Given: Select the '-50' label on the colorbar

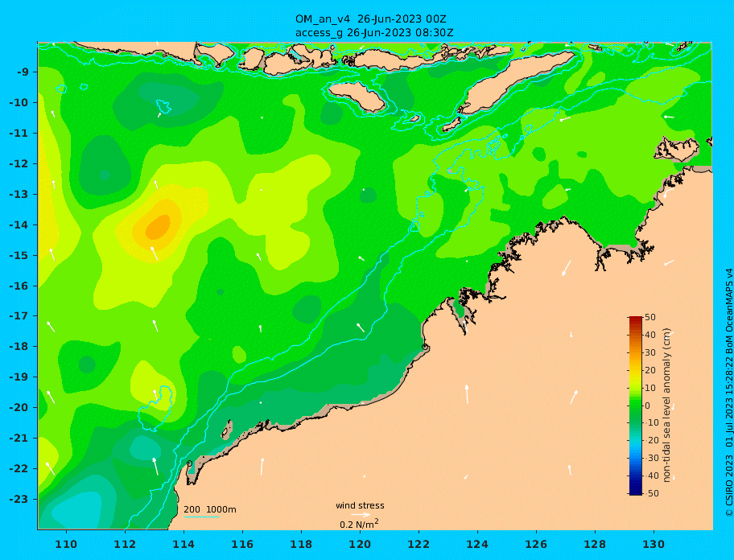Looking at the screenshot, I should [651, 493].
